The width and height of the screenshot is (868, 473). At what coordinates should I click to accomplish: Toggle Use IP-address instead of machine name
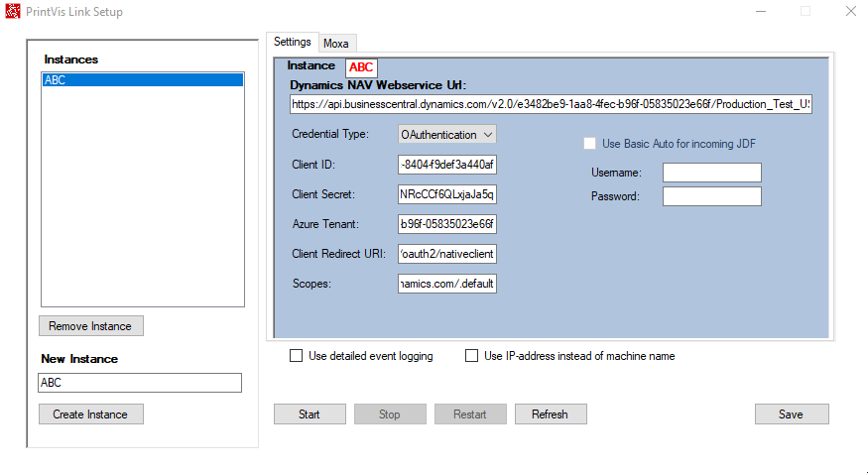[x=471, y=356]
